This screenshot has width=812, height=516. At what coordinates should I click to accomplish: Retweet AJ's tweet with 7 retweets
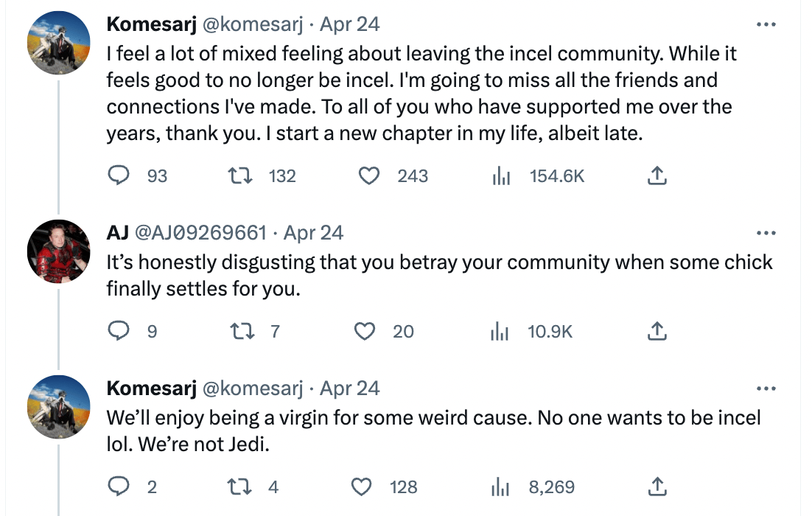237,332
